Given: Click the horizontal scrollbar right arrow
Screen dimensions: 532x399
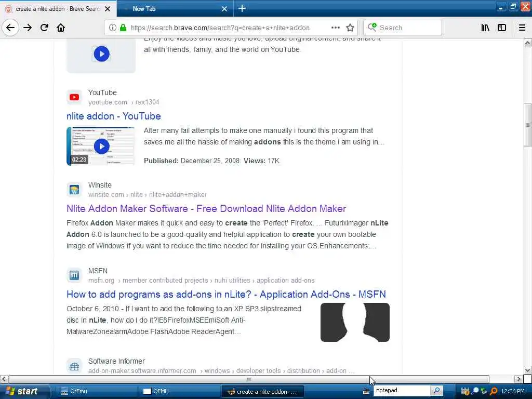Looking at the screenshot, I should tap(519, 379).
